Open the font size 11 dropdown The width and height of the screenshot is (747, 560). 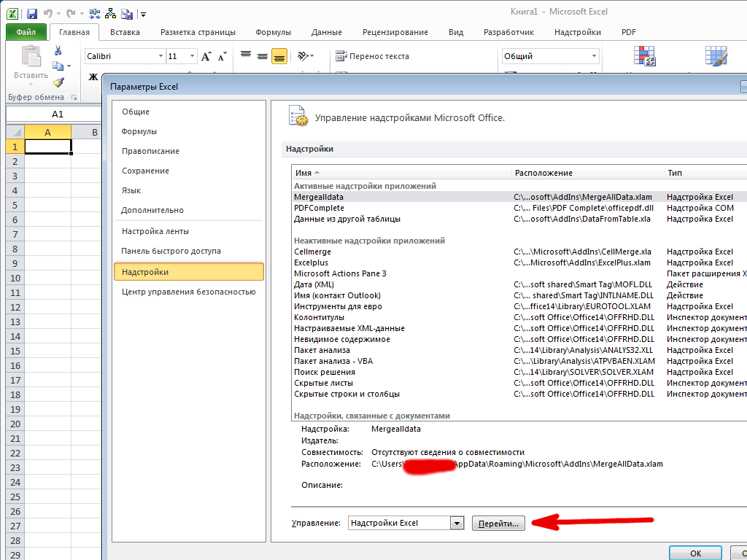click(x=192, y=56)
